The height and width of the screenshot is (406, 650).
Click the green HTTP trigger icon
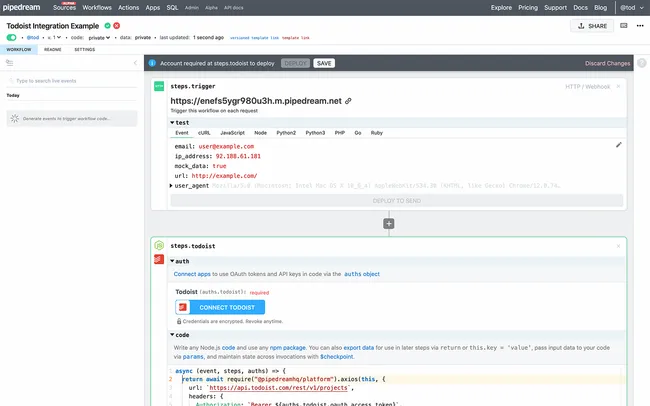point(159,86)
